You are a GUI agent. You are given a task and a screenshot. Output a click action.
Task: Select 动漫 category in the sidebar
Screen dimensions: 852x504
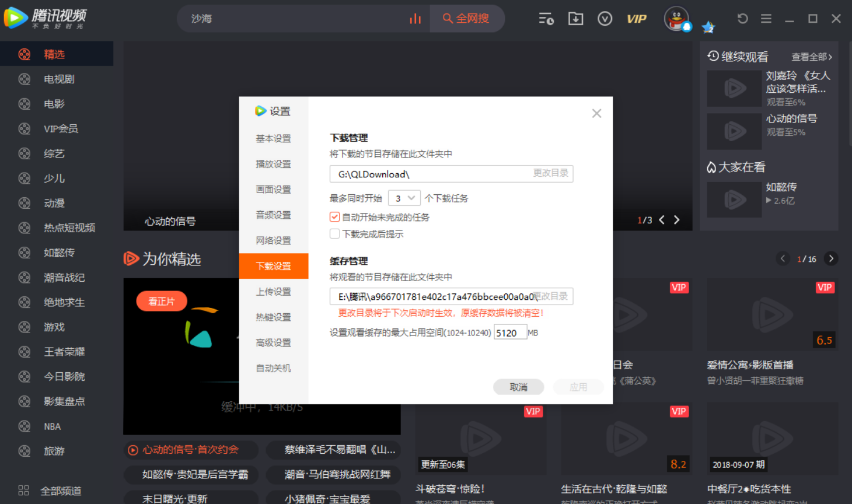[x=54, y=203]
